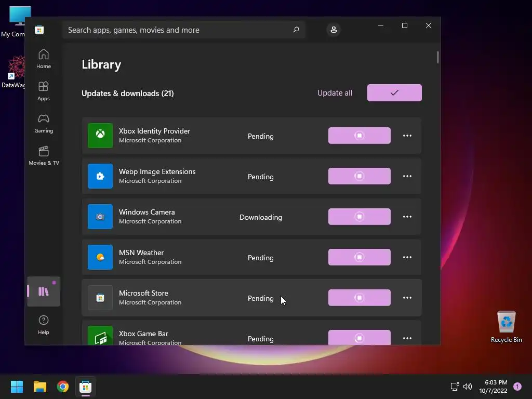Click the purple checkmark update button
Image resolution: width=532 pixels, height=399 pixels.
click(394, 92)
